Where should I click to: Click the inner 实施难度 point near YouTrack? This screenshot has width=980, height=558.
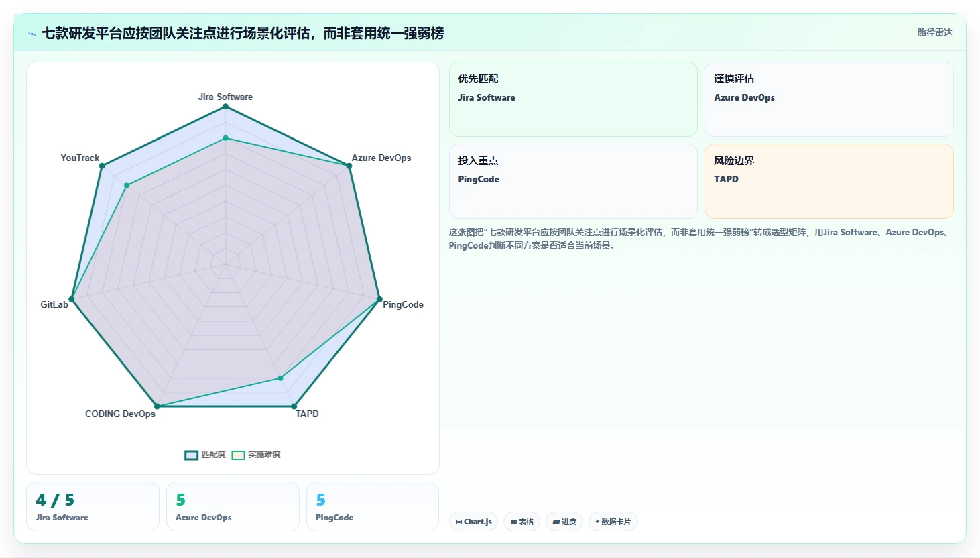pos(126,185)
